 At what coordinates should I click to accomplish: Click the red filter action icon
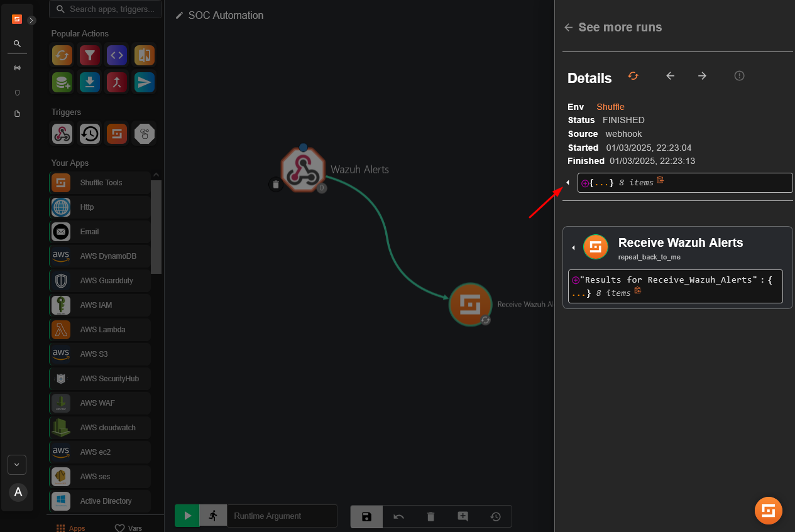[90, 56]
